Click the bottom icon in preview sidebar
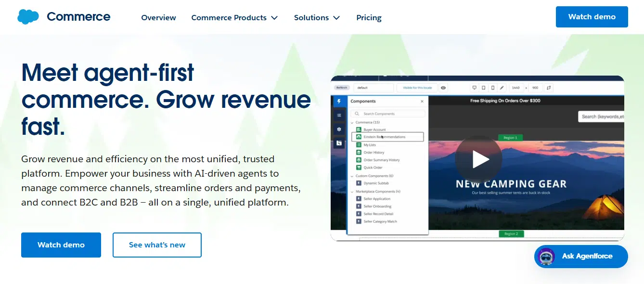 coord(339,143)
